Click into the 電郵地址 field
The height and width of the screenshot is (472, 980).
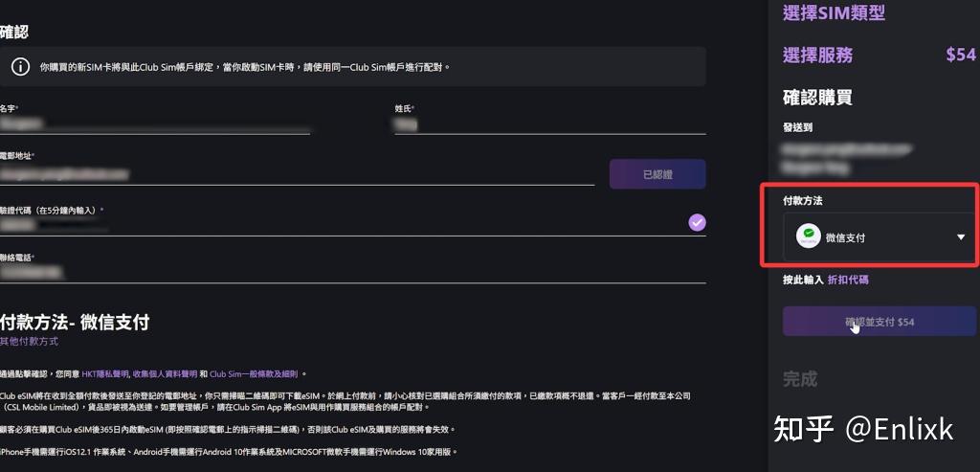click(297, 174)
